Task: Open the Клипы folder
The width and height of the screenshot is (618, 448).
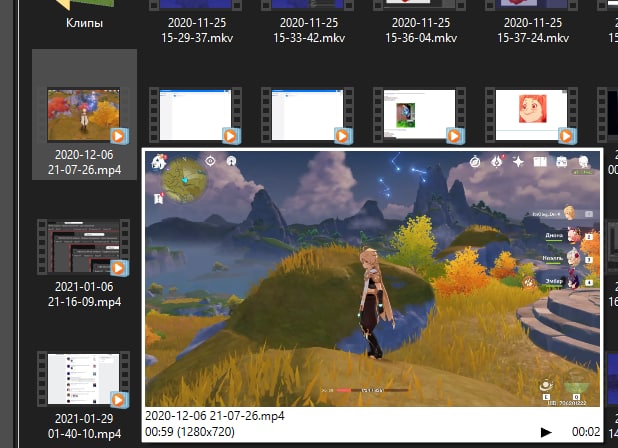Action: (84, 23)
